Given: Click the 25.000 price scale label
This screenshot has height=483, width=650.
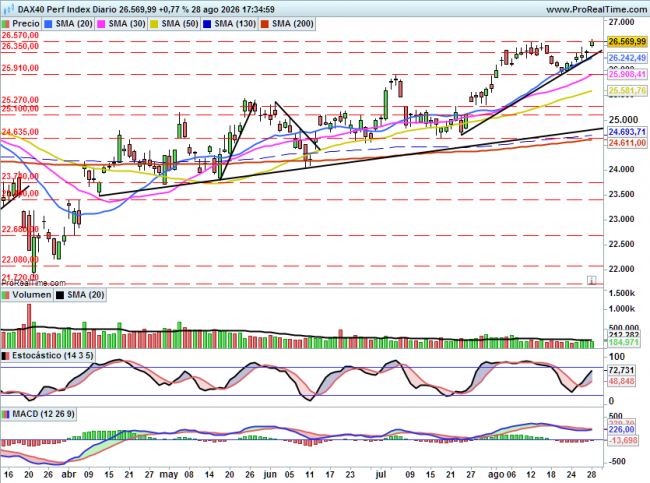Looking at the screenshot, I should click(x=623, y=120).
